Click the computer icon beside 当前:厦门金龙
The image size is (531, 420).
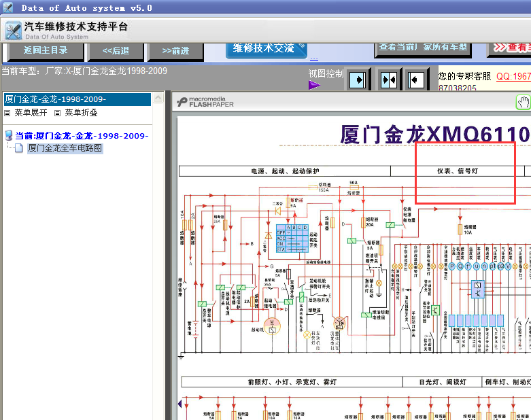9,135
